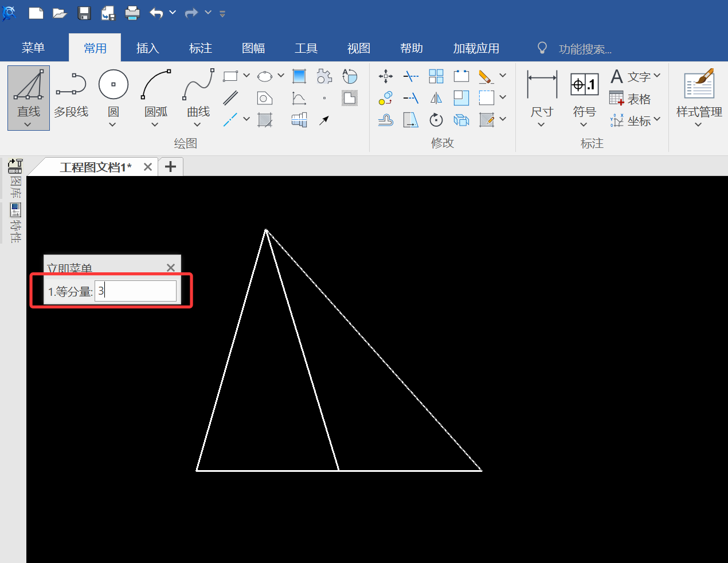Select the arrow drawing tool

pos(324,120)
